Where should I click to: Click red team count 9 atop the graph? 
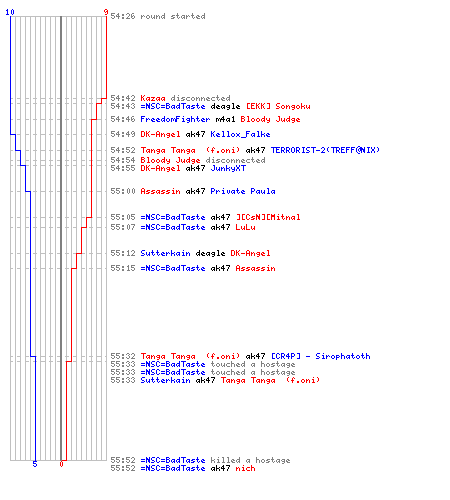pos(106,12)
